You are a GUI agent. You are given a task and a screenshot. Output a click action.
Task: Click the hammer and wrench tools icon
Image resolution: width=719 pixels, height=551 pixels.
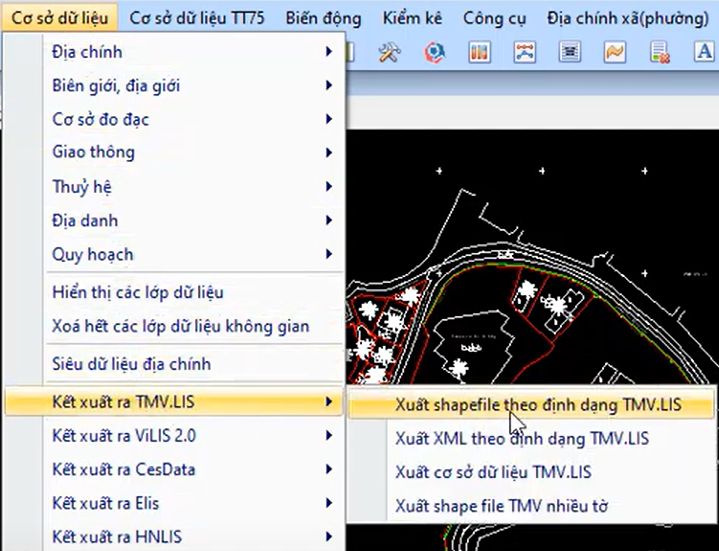(x=389, y=52)
